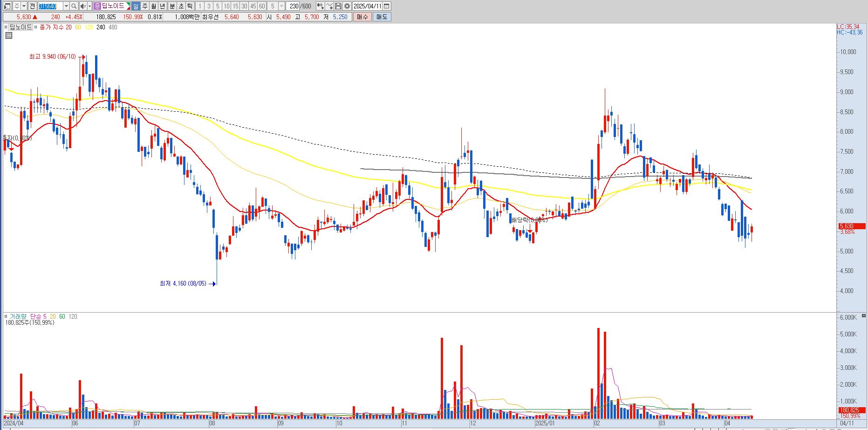Viewport: 868px width, 430px height.
Task: Choose the 15 interval button
Action: pyautogui.click(x=235, y=6)
